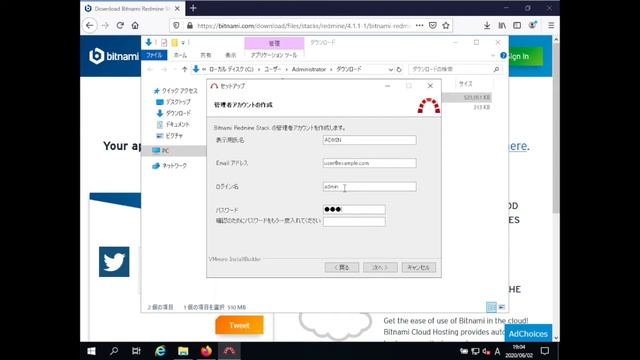
Task: Go to the Firefox home page icon
Action: coord(135,25)
